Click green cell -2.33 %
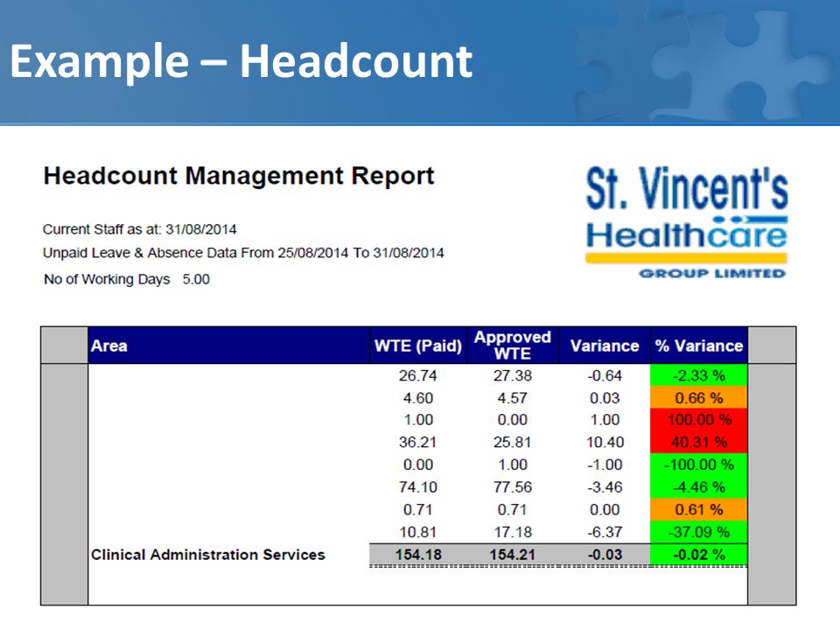Viewport: 840px width, 630px height. pyautogui.click(x=698, y=375)
